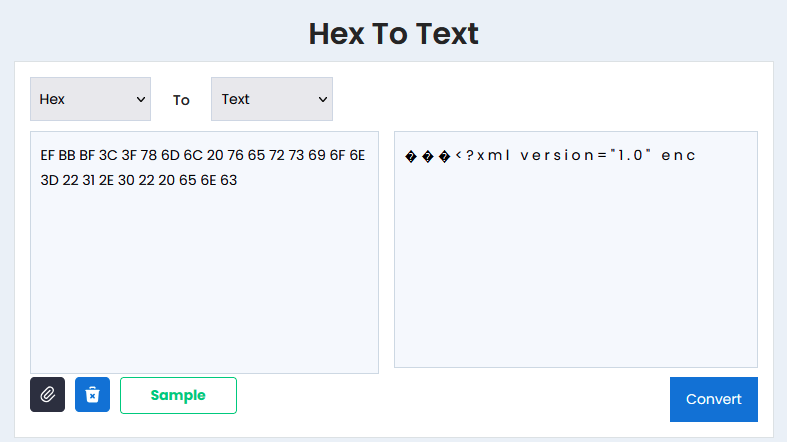Focus the hex input text area
This screenshot has height=442, width=787.
point(204,252)
